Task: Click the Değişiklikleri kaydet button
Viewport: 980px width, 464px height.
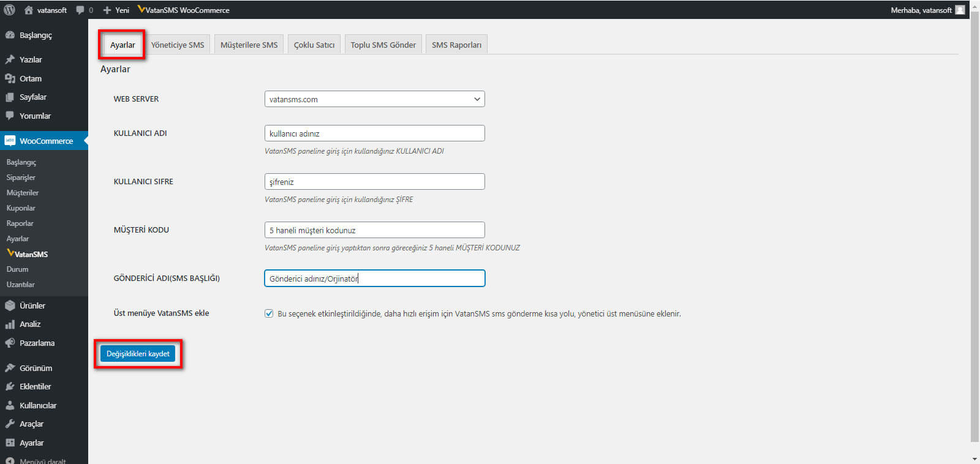Action: pos(138,354)
